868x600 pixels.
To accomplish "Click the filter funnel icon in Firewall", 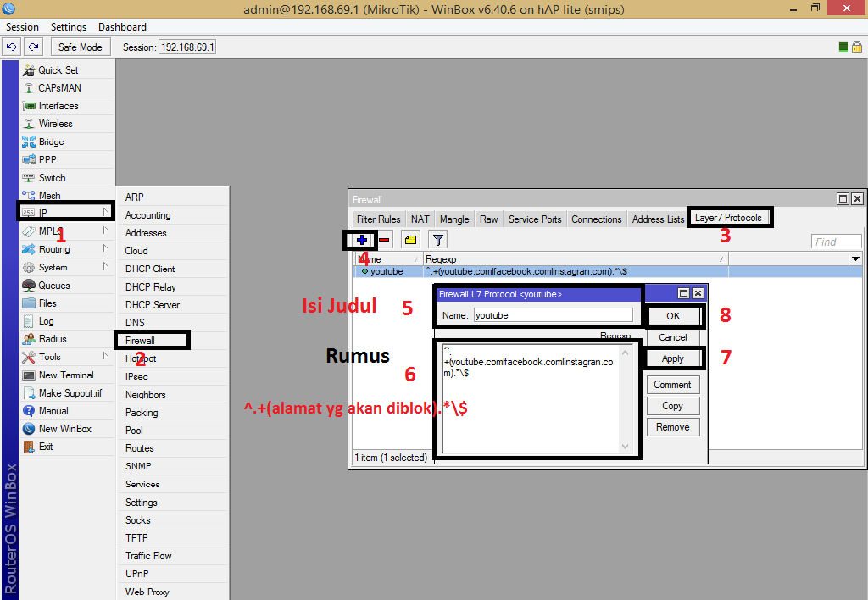I will (437, 240).
